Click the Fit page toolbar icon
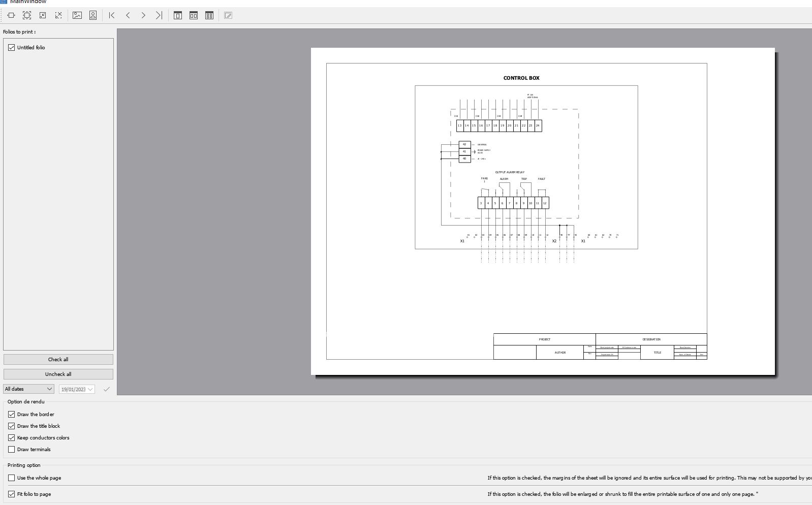The image size is (812, 505). [x=27, y=15]
